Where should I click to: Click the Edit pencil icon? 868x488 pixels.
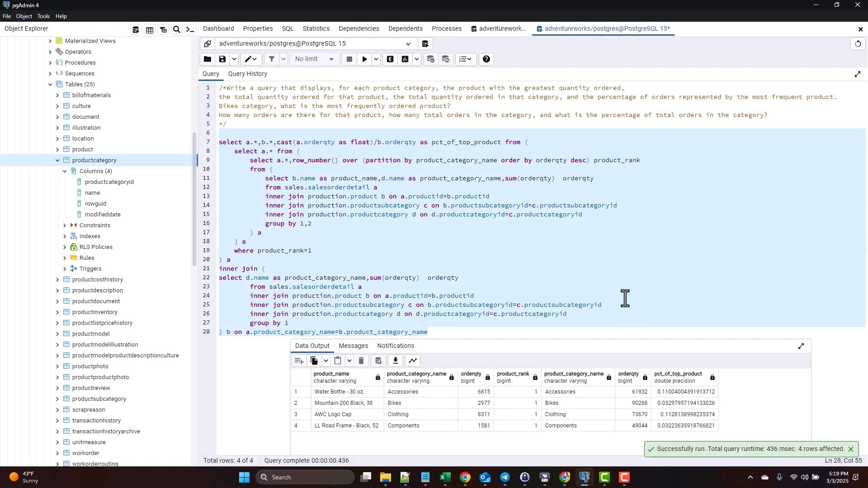(x=251, y=59)
